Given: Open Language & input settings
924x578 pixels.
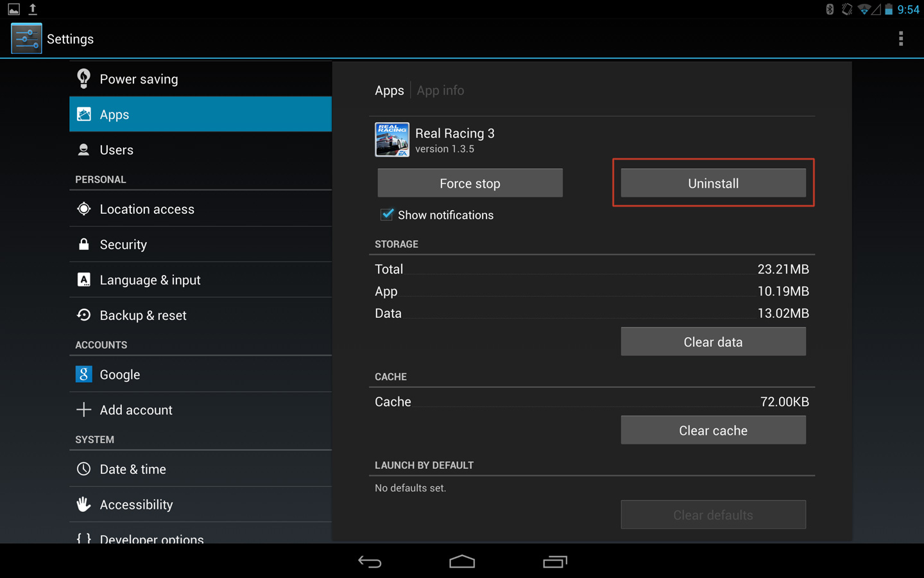Looking at the screenshot, I should coord(200,279).
